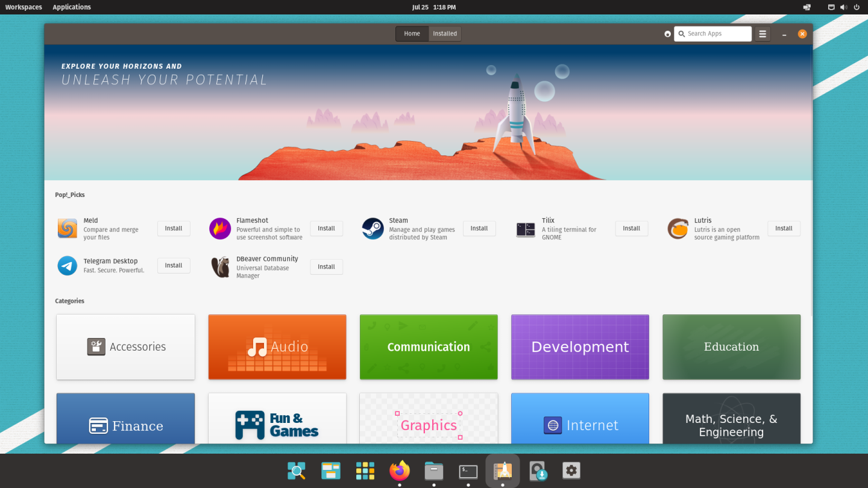The height and width of the screenshot is (488, 868).
Task: Select the Steam app icon
Action: coord(373,228)
